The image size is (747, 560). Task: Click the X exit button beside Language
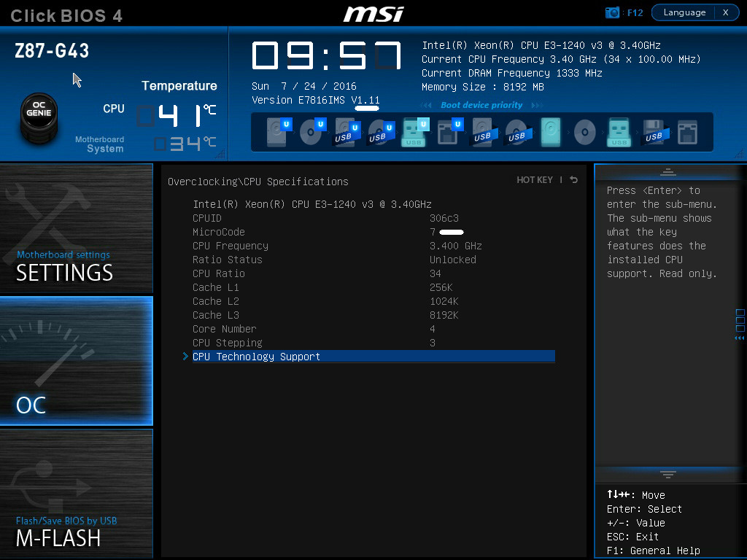(726, 12)
